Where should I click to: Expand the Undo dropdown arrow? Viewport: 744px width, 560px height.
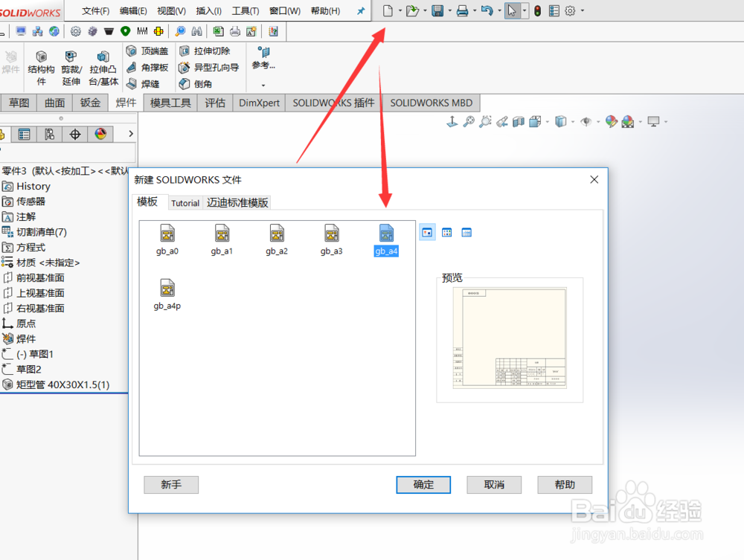tap(499, 10)
